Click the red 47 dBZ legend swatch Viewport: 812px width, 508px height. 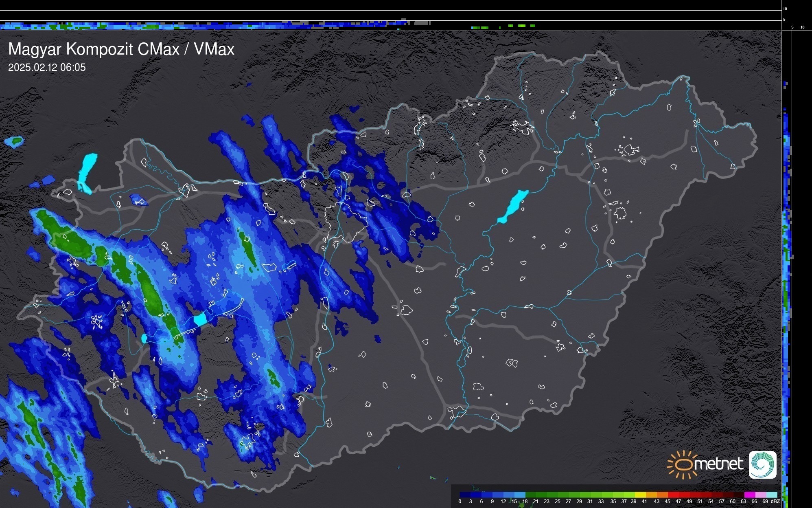(684, 495)
